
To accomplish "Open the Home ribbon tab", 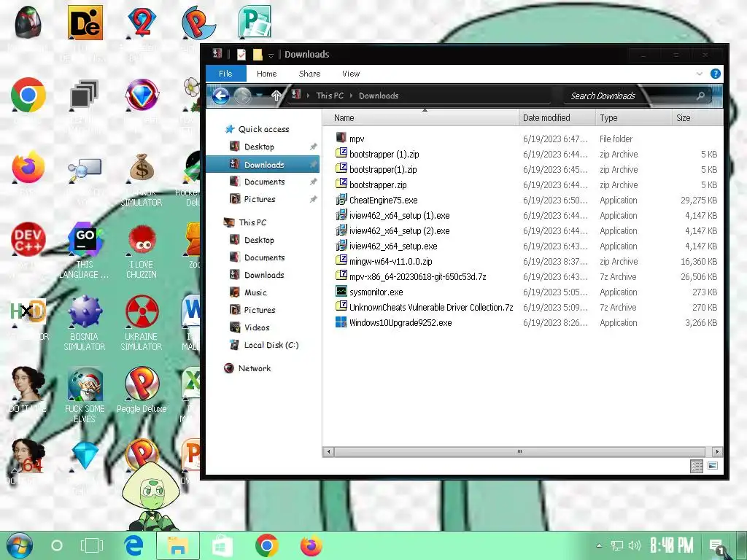I will [x=266, y=74].
